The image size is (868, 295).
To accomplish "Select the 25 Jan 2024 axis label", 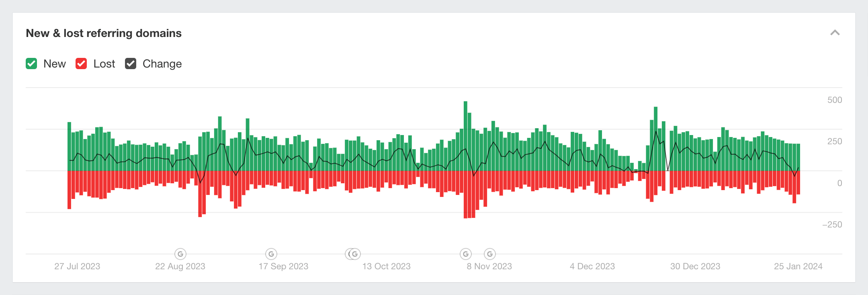I will point(798,266).
